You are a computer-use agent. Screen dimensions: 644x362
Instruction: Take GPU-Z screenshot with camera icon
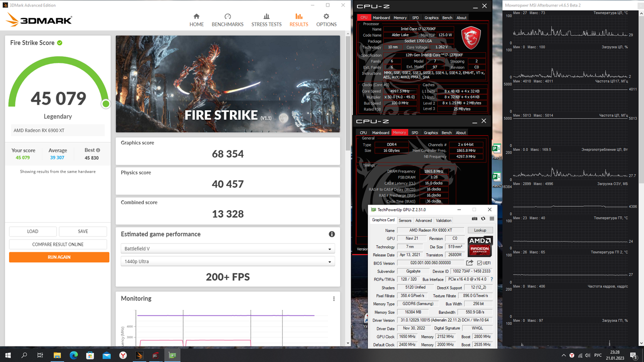(474, 219)
